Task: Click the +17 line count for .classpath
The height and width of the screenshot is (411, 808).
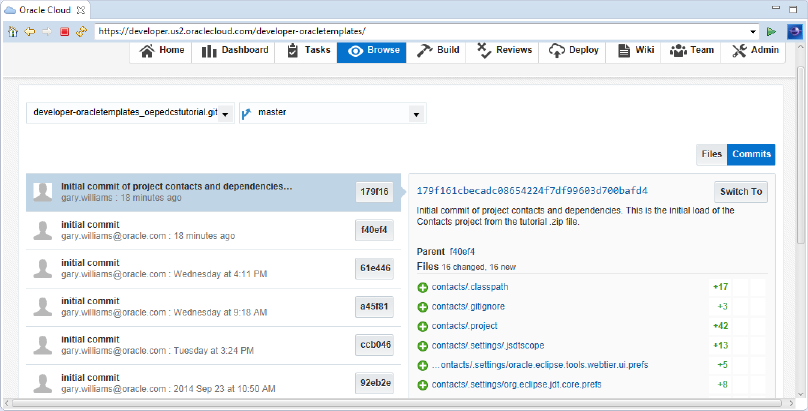Action: tap(720, 287)
